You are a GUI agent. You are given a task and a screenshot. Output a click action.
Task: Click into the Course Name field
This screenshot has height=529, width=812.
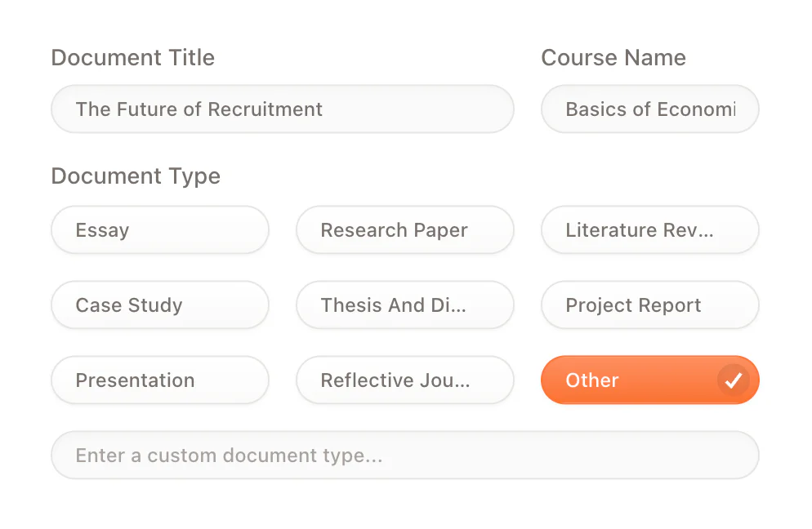(649, 109)
